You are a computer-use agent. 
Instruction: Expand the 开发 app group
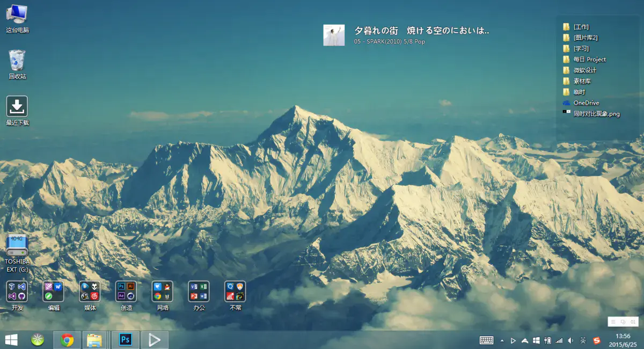tap(17, 292)
